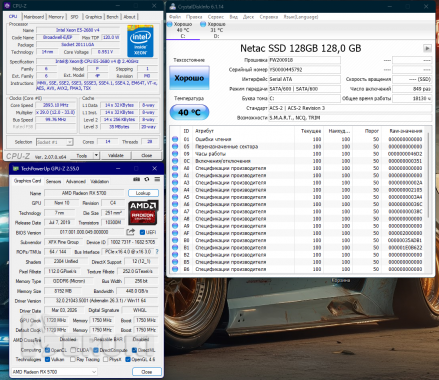The width and height of the screenshot is (439, 380).
Task: Toggle the OpenGL 4.6 checkbox
Action: point(128,359)
